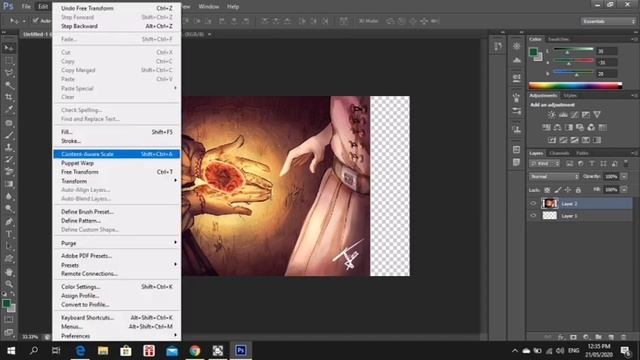
Task: Switch to the Channels tab
Action: pos(559,153)
